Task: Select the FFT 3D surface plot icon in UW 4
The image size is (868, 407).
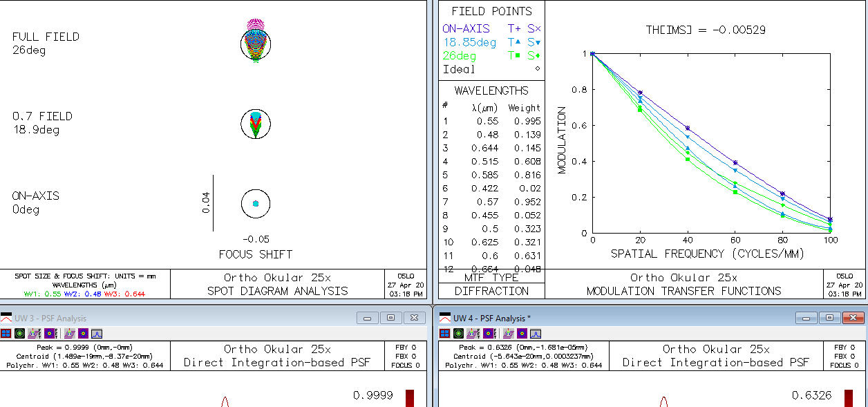Action: coord(473,333)
